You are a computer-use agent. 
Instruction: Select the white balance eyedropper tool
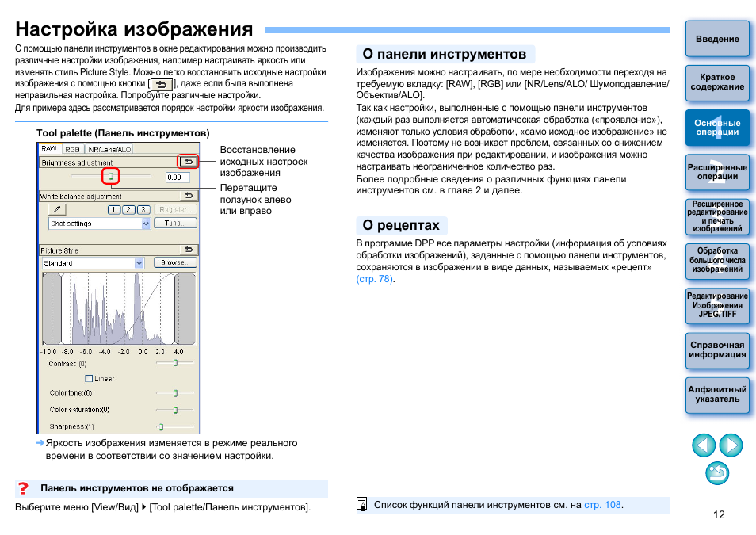pyautogui.click(x=57, y=209)
